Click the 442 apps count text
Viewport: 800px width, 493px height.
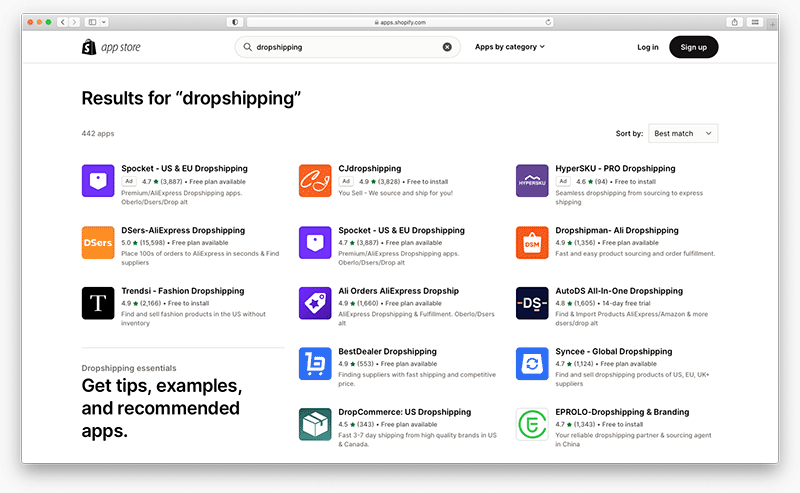pos(97,133)
